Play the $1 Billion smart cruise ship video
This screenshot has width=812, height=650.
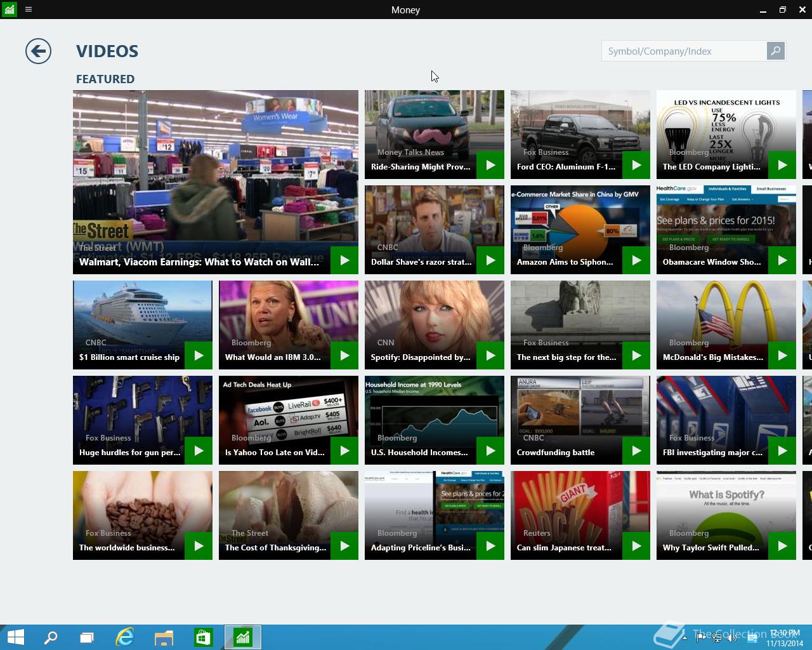tap(199, 355)
